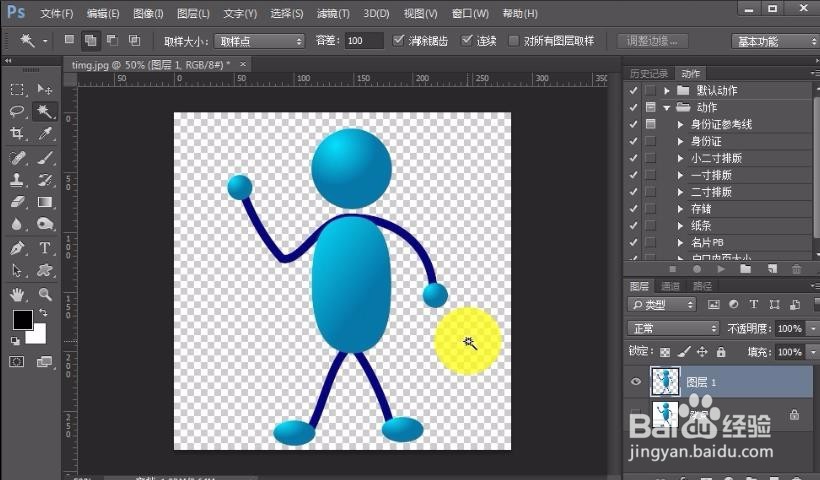The width and height of the screenshot is (820, 480).
Task: Select the Healing Brush tool
Action: tap(17, 157)
